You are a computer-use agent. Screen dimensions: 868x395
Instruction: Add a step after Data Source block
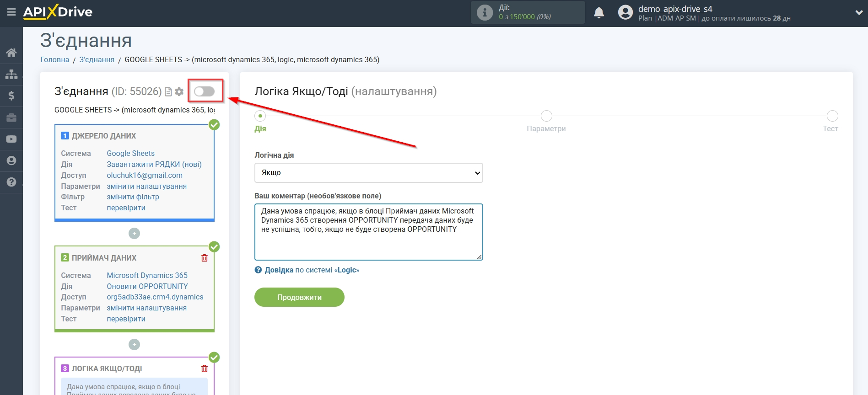point(134,234)
